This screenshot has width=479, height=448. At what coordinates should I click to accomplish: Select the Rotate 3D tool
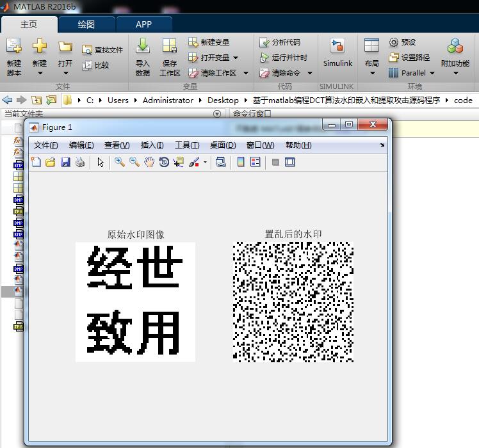(164, 162)
